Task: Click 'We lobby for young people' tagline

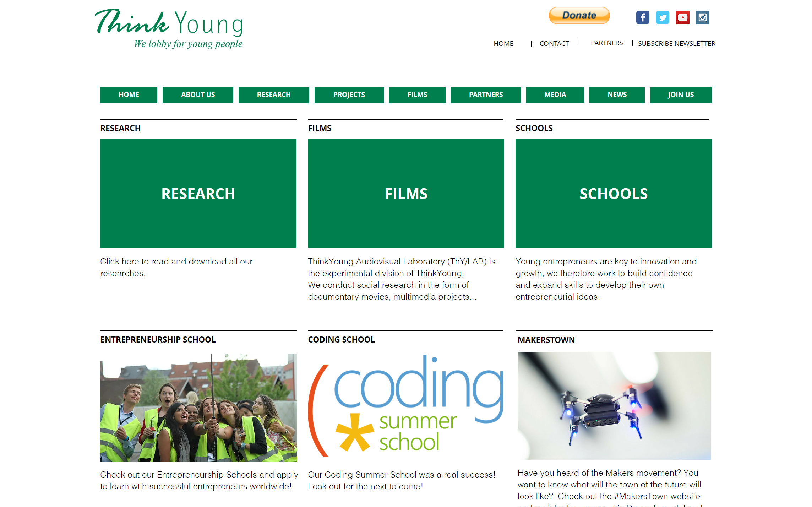Action: (188, 44)
